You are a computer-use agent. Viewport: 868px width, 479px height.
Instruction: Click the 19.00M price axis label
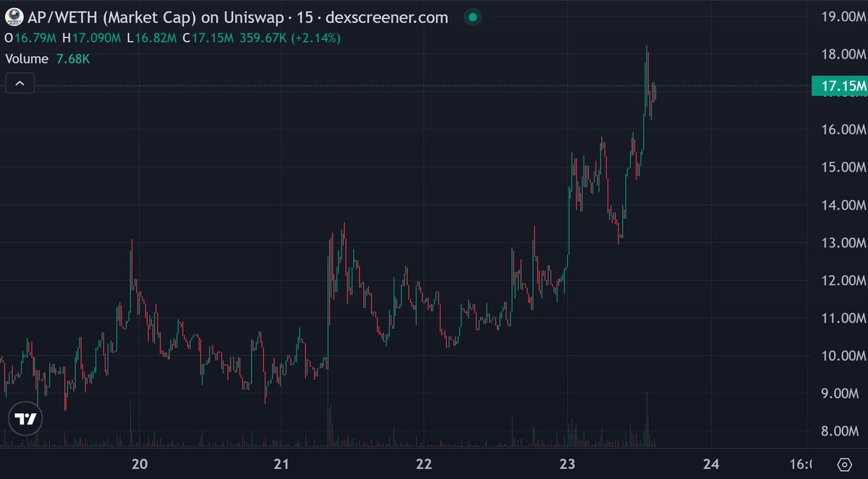[x=843, y=17]
